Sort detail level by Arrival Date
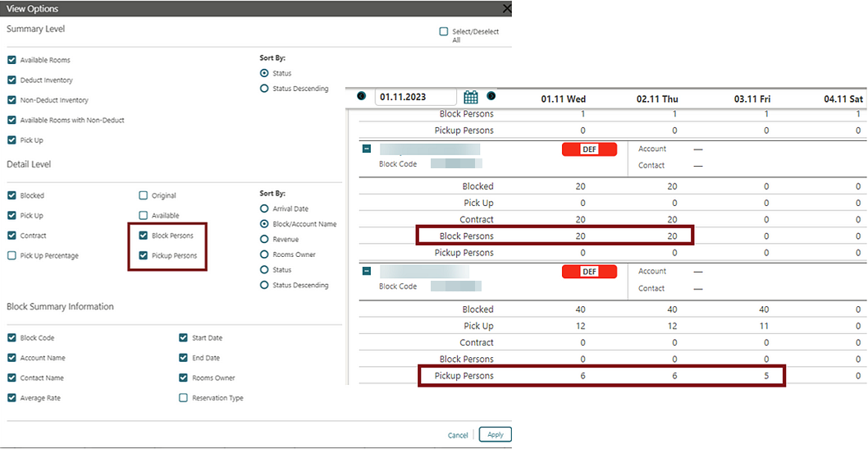Viewport: 868px width, 449px height. tap(264, 208)
